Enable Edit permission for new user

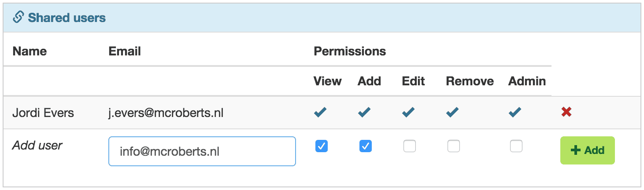[x=410, y=146]
